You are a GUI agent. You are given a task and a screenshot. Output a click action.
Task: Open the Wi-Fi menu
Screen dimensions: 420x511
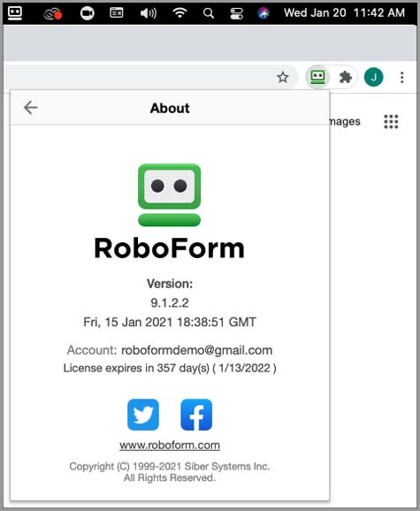point(179,13)
